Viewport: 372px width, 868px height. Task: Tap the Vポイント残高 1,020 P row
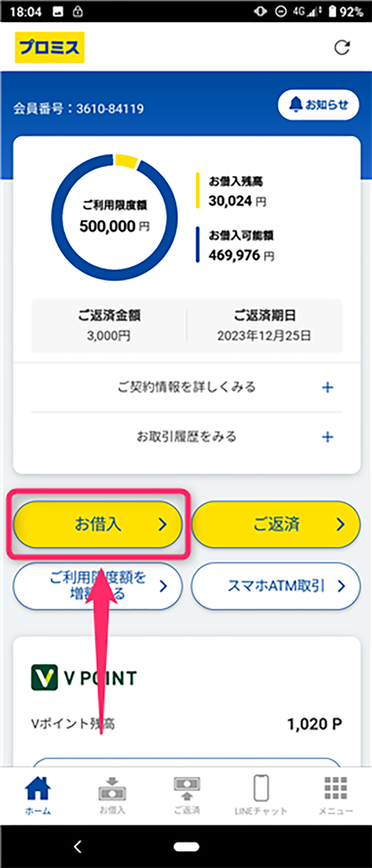pos(187,724)
